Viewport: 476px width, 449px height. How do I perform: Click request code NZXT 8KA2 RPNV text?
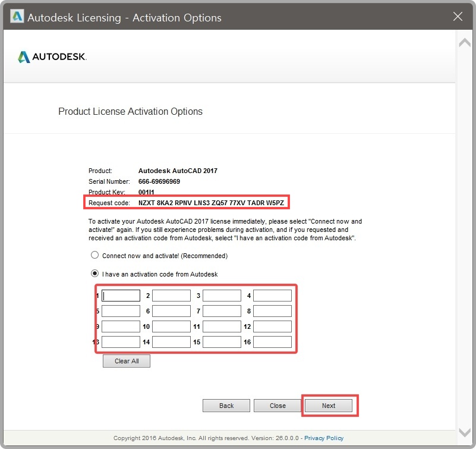click(x=212, y=203)
